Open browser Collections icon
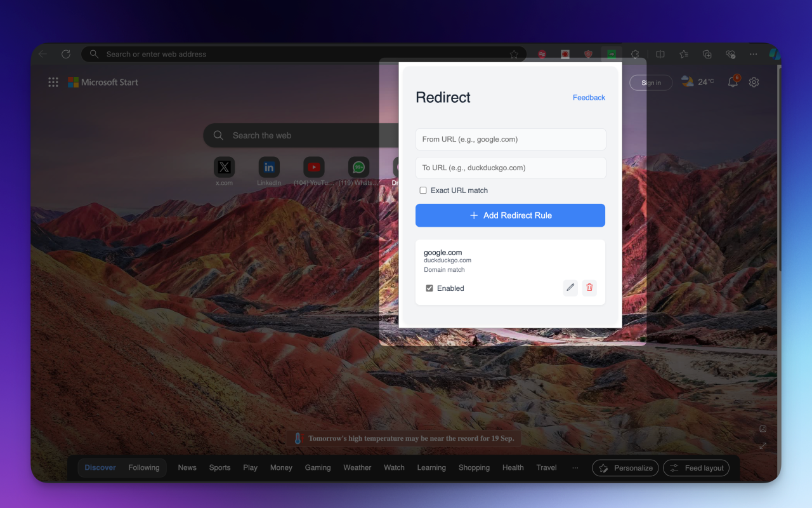Viewport: 812px width, 508px height. [707, 54]
